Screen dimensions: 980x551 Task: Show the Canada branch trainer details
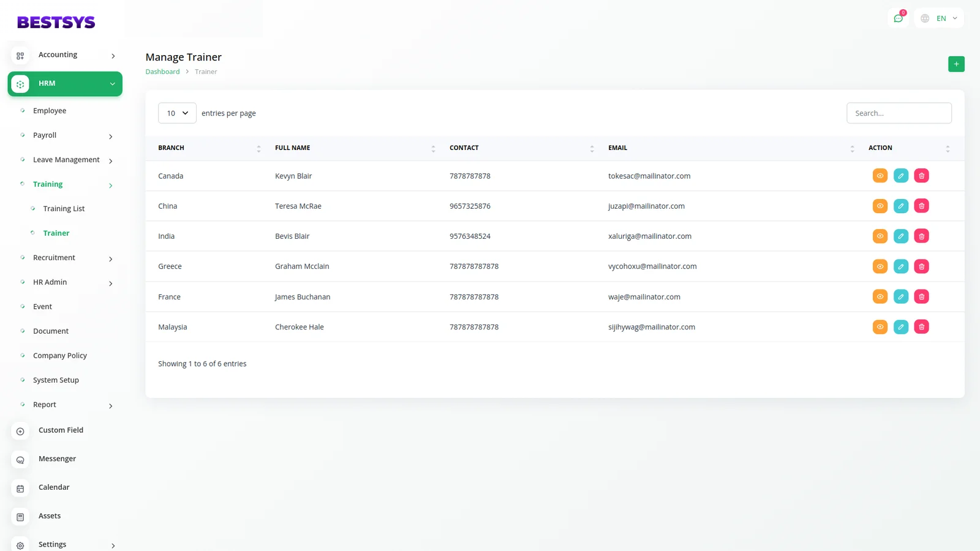coord(880,176)
